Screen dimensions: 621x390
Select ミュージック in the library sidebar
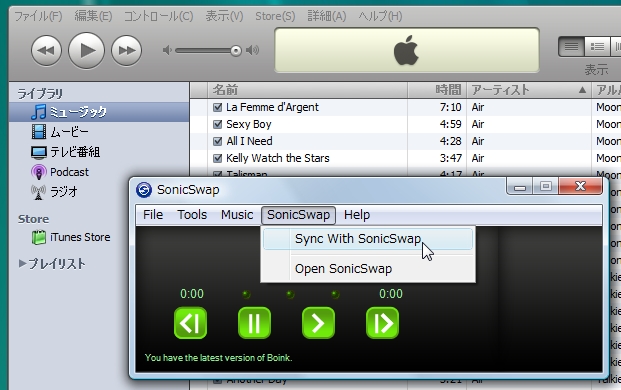tap(99, 112)
